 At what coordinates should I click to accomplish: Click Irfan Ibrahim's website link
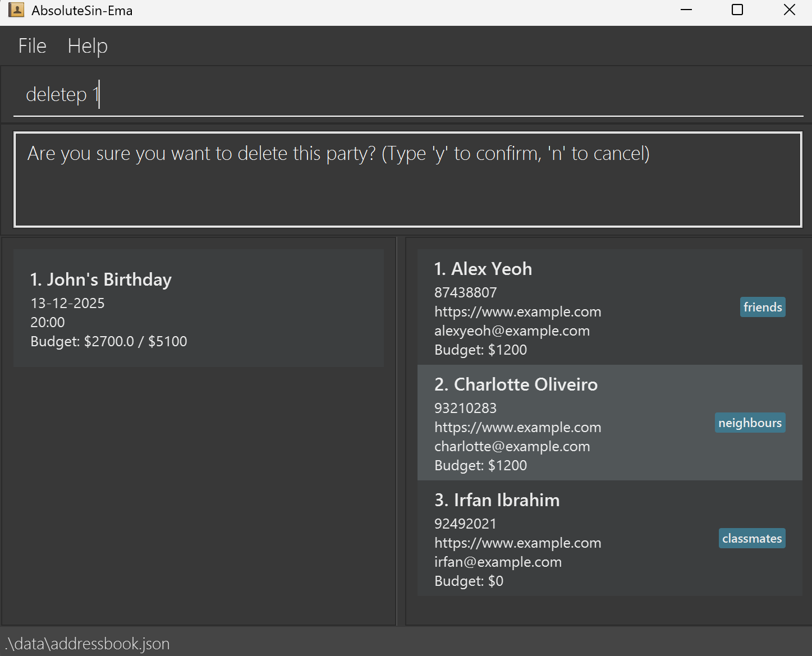click(x=517, y=543)
